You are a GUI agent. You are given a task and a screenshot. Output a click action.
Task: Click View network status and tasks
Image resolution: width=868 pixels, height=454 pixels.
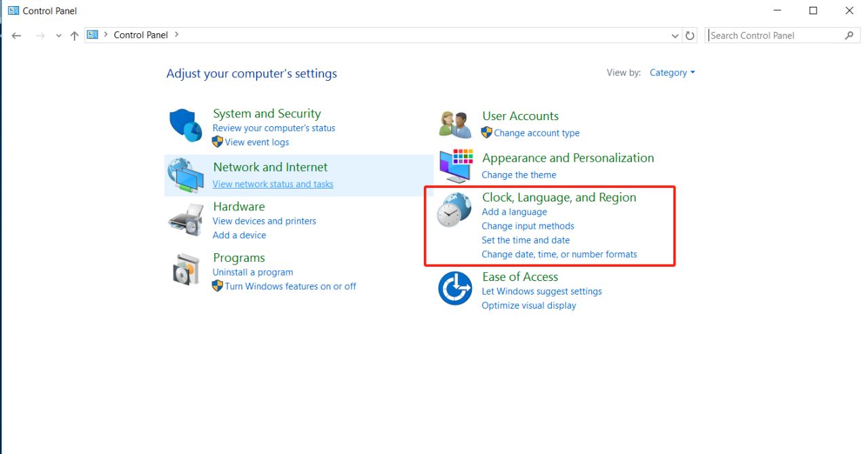273,184
